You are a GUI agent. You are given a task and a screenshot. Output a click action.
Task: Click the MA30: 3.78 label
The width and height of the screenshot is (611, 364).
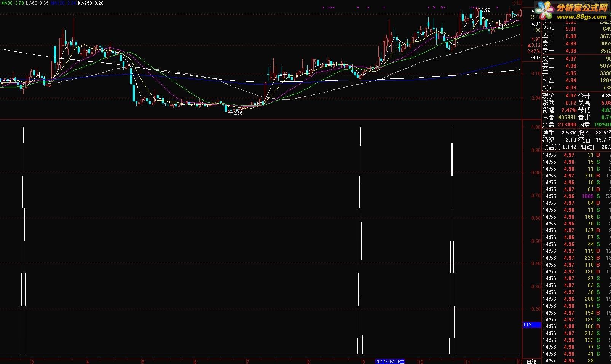point(12,3)
